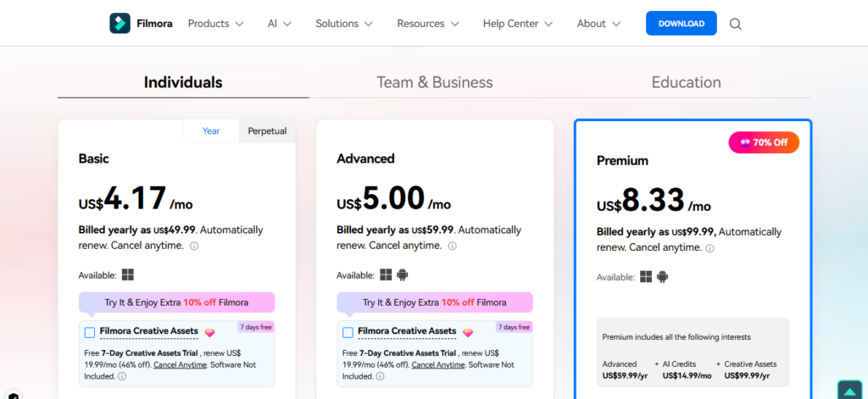Check Filmora Creative Assets in Basic plan
The height and width of the screenshot is (399, 868).
(x=90, y=333)
